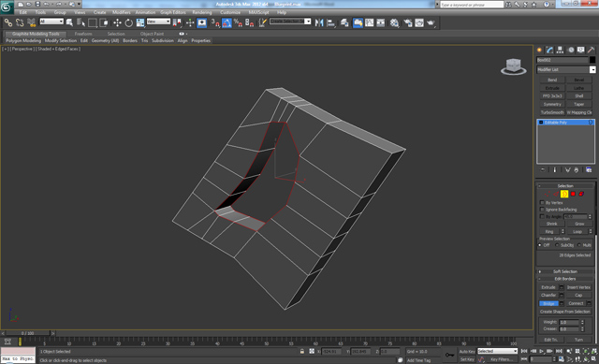The image size is (599, 364).
Task: Select the Off preview selection radio
Action: pyautogui.click(x=540, y=245)
